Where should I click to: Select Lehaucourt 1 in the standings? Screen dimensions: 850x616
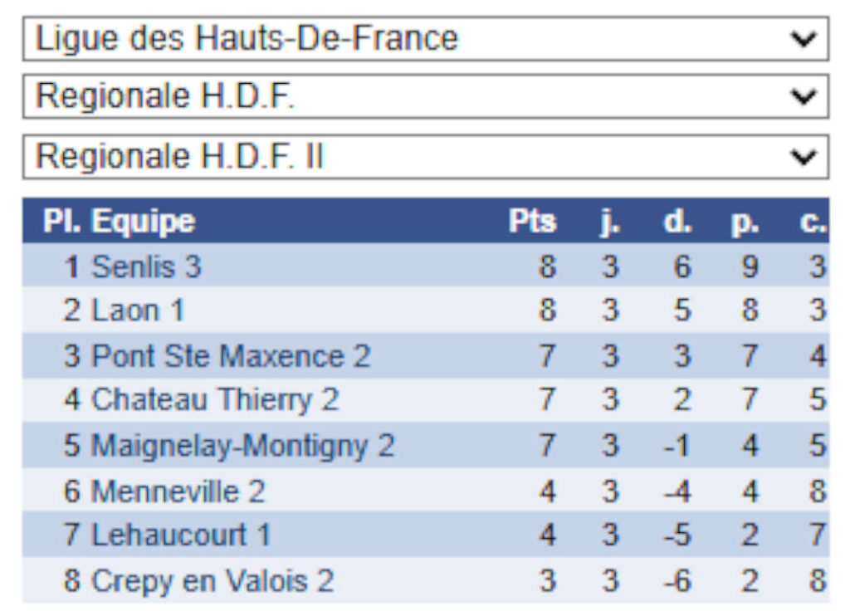tap(181, 535)
